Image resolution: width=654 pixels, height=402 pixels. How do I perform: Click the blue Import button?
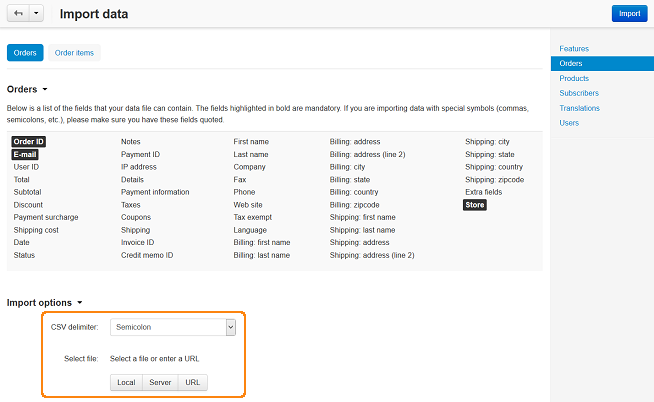coord(629,13)
